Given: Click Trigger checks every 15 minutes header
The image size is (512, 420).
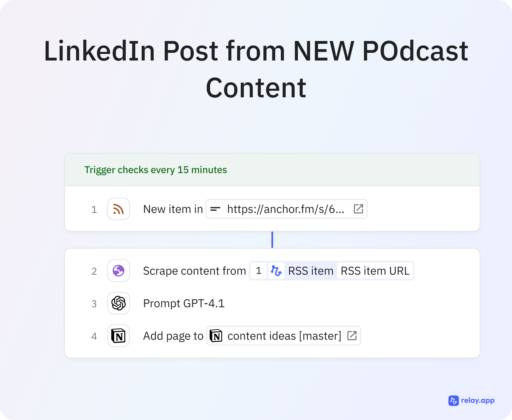Looking at the screenshot, I should (156, 170).
